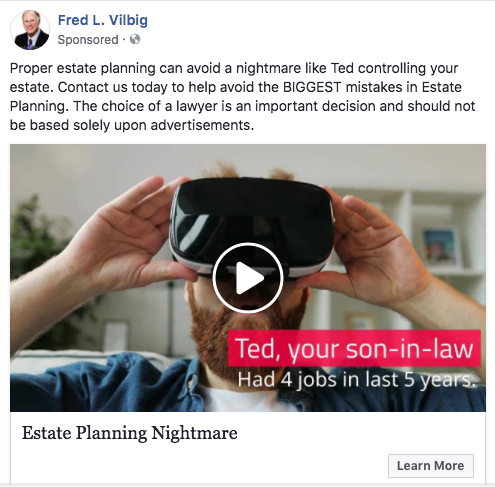Viewport: 495px width, 487px height.
Task: Open the Fred L. Vilbig page link
Action: (103, 20)
